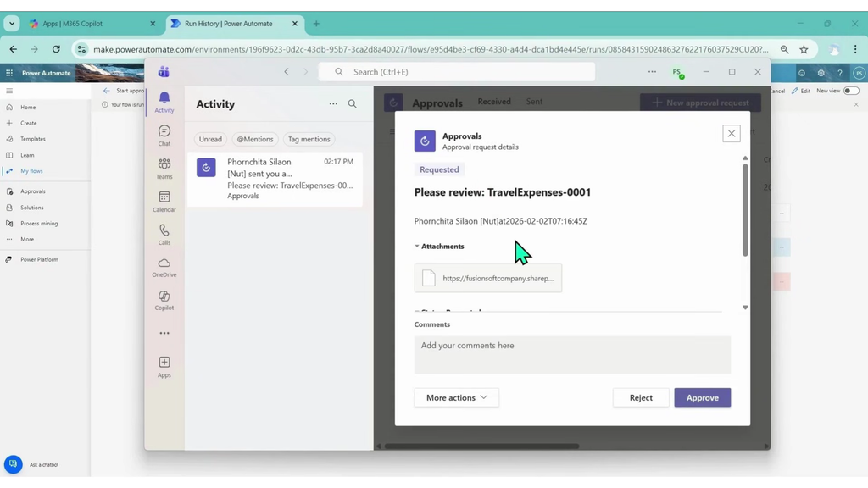Click the Teams logo icon
Viewport: 868px width, 488px height.
(164, 72)
